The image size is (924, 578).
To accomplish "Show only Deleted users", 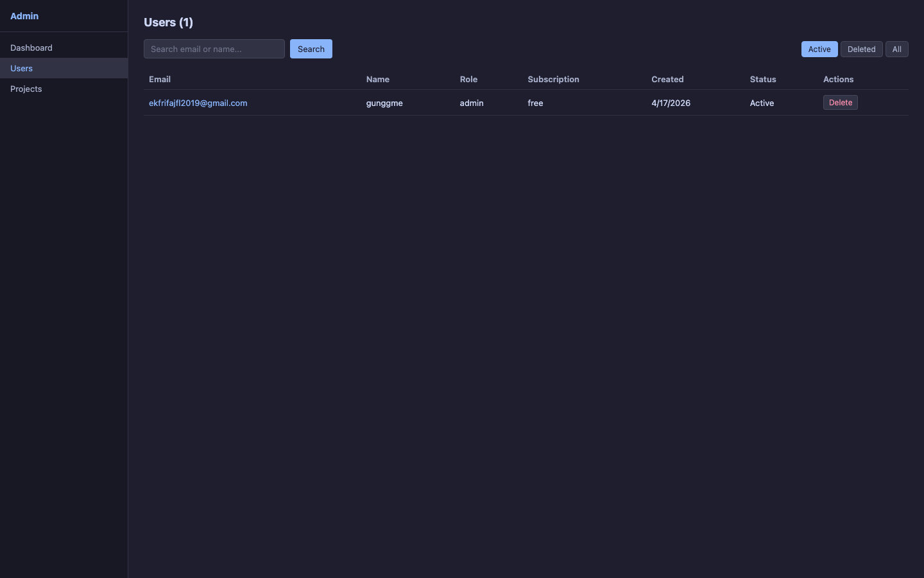I will [x=860, y=49].
